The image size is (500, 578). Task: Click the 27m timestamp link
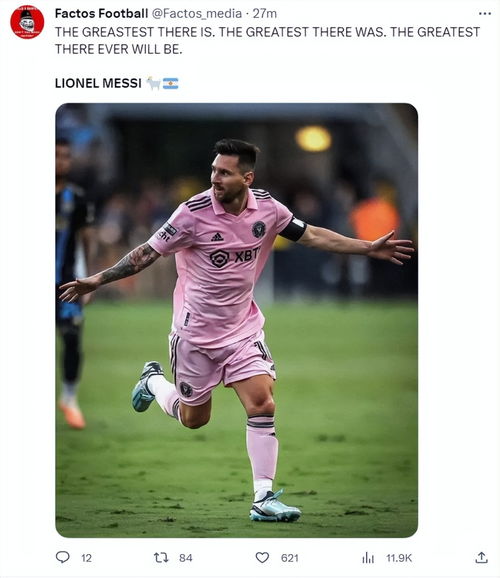(x=264, y=14)
